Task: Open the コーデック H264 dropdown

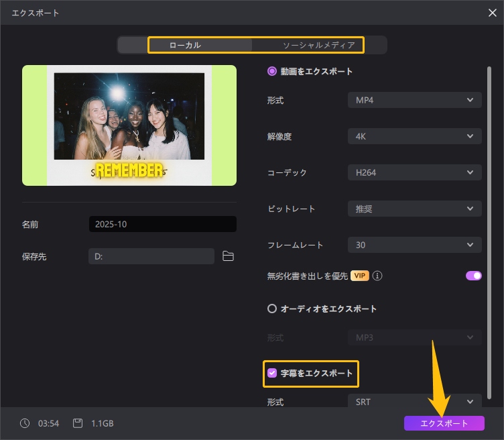Action: (x=414, y=172)
